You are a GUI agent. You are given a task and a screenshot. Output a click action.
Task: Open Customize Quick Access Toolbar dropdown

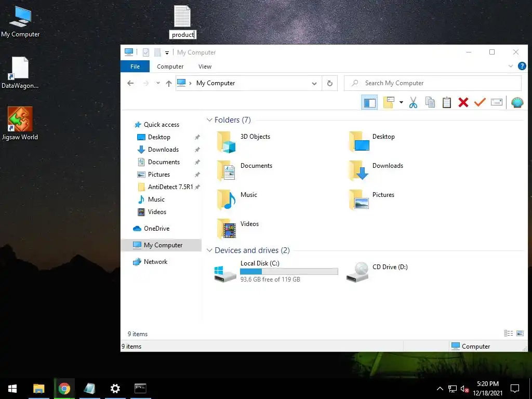[x=167, y=52]
